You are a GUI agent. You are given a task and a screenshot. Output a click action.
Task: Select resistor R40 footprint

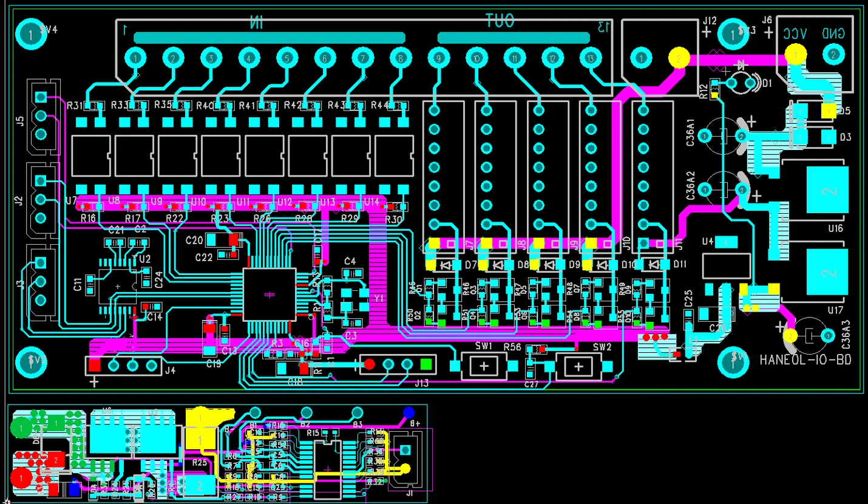pos(224,106)
